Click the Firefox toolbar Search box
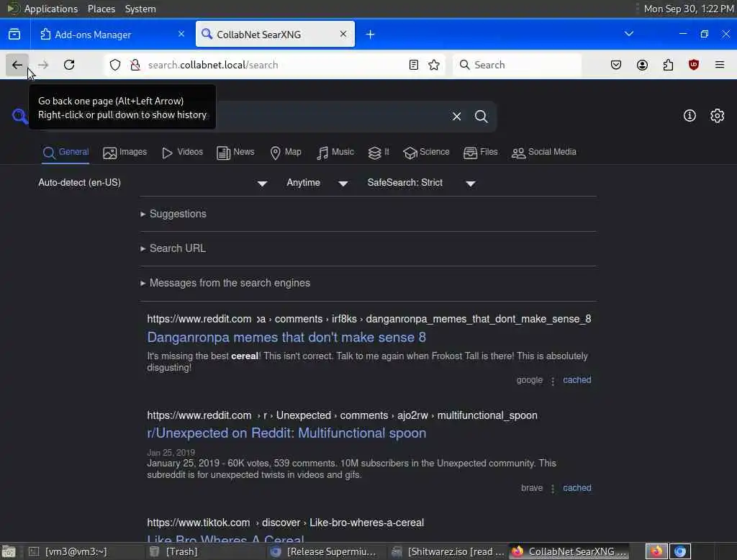 pos(517,65)
